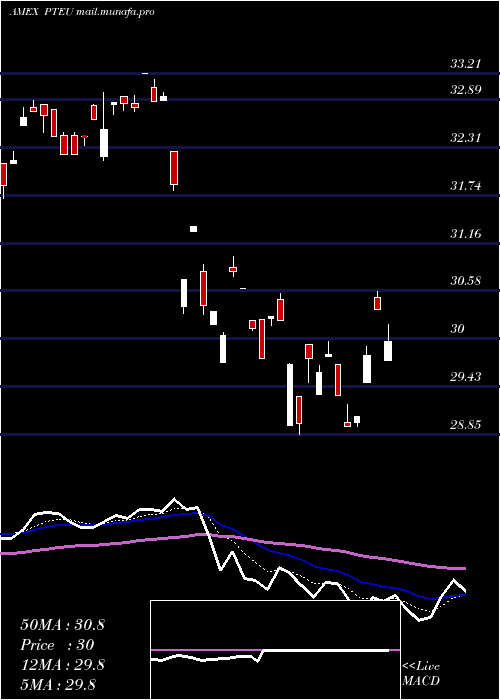Click the AMEX PTEU mail.munafa.pro title
Viewport: 500px width, 700px height.
82,12
